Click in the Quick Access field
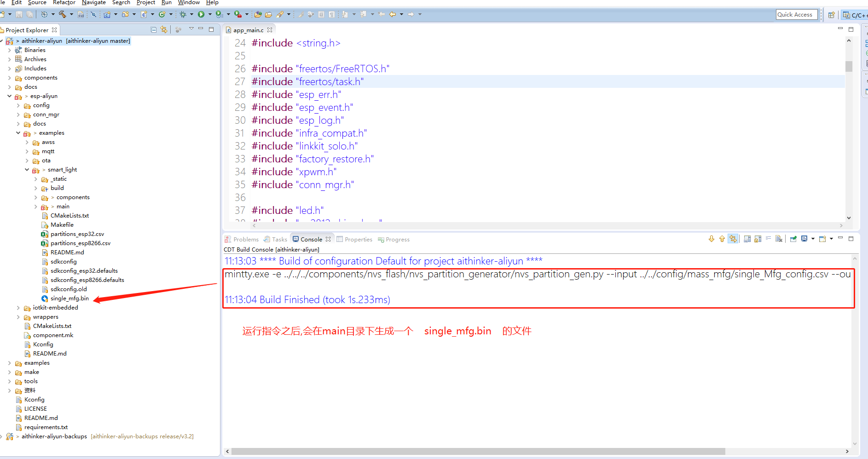This screenshot has width=868, height=459. tap(797, 15)
